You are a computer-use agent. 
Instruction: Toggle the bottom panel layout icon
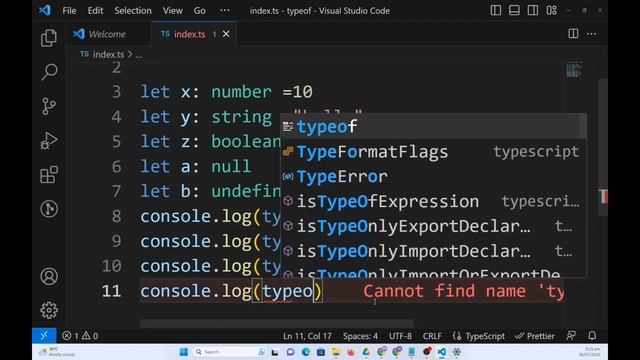[x=514, y=10]
